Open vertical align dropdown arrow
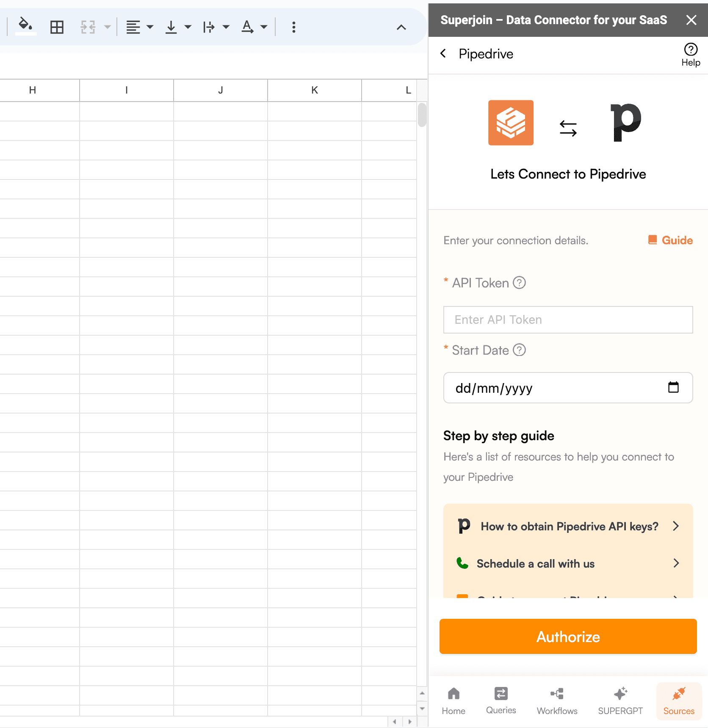Screen dimensions: 708x728 pos(188,27)
